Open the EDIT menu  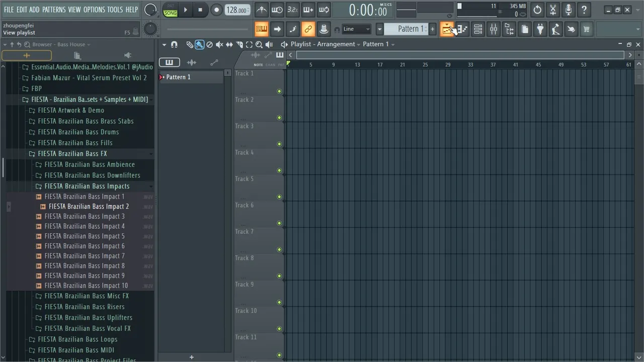coord(22,10)
